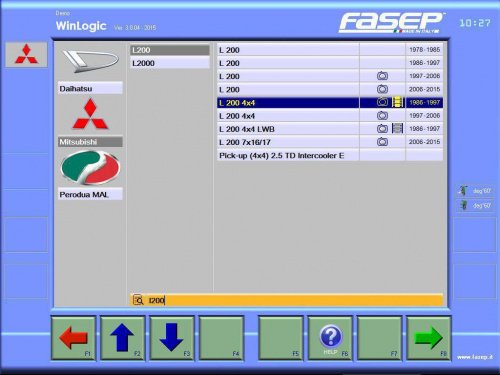Click the Perodua brand logo
The image size is (500, 375).
click(x=90, y=167)
